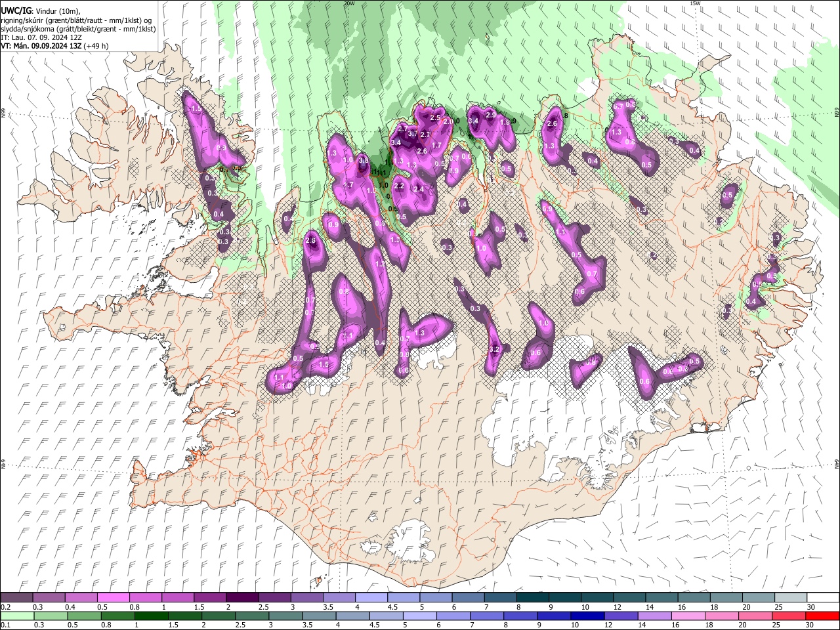Click the bright pink 0.5 snowfall legend swatch
840x630 pixels.
pos(113,598)
